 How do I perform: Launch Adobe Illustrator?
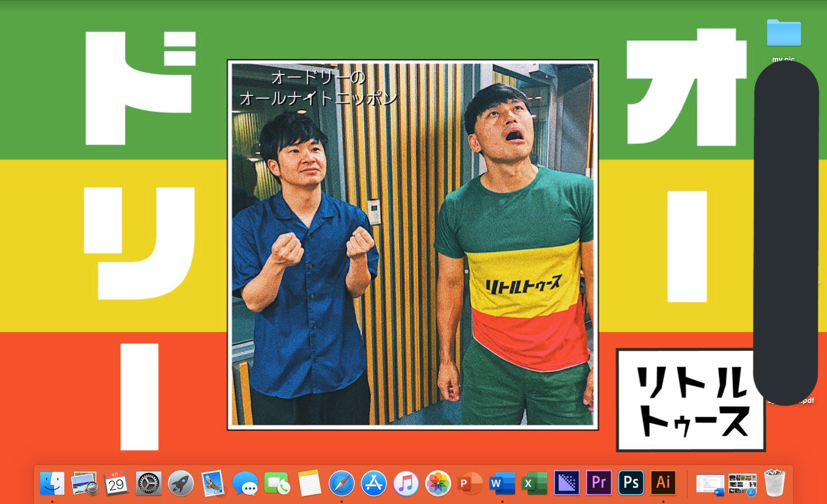(663, 483)
